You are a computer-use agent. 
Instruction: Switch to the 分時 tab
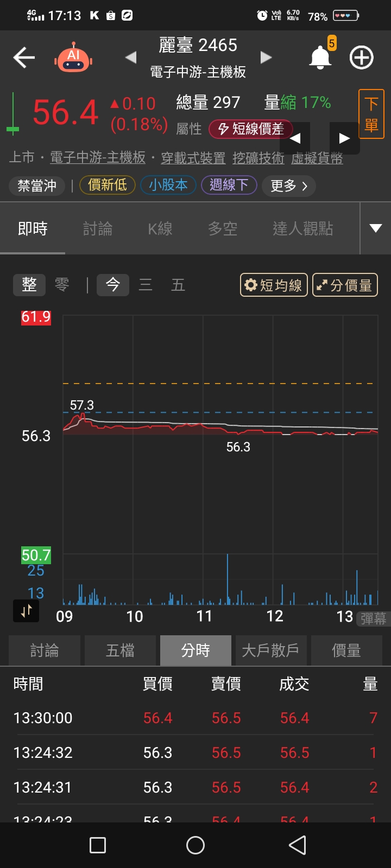point(195,650)
